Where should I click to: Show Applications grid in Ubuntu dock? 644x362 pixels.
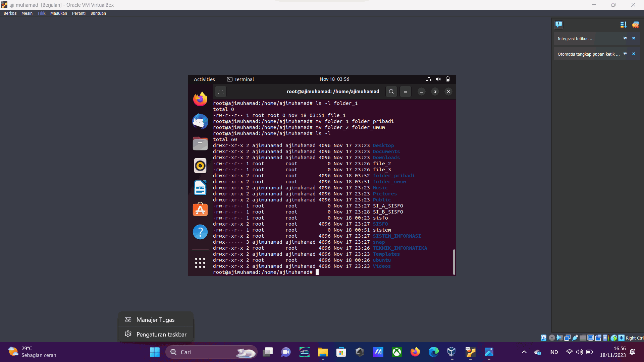tap(200, 262)
